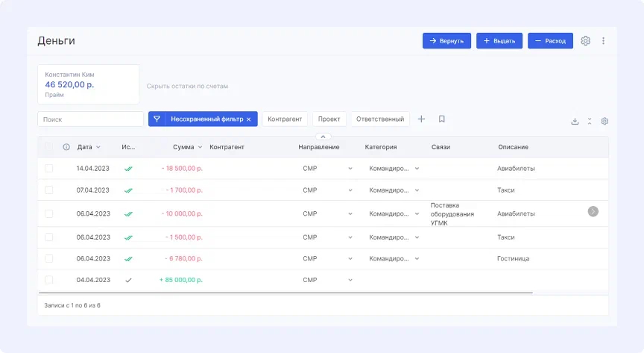Open Категория dropdown in 07.04.2023 Такси row
Viewport: 644px width, 353px height.
pyautogui.click(x=417, y=190)
